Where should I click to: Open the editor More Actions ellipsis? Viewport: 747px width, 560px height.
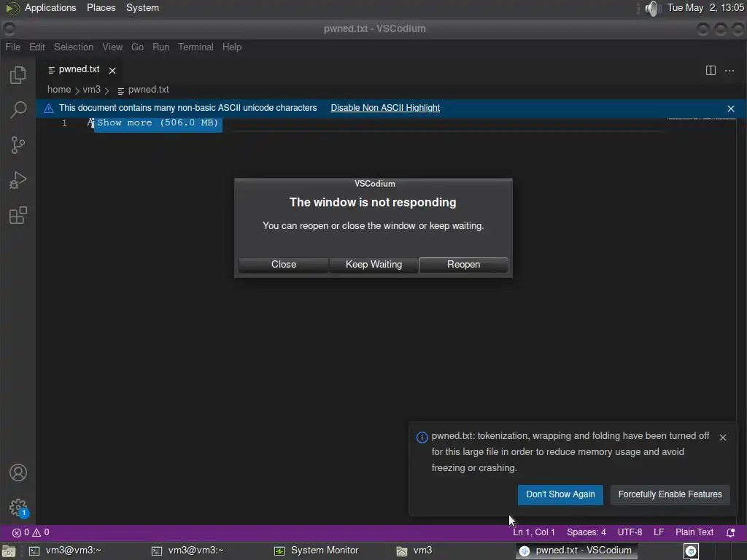coord(729,71)
